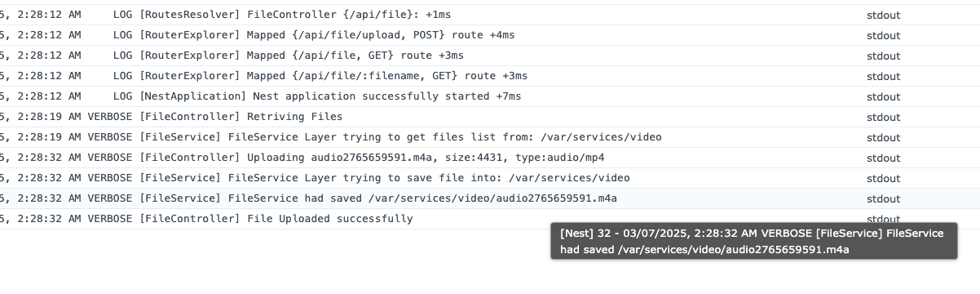
Task: Click stdout beside the Retriving Files entry
Action: coord(883,117)
